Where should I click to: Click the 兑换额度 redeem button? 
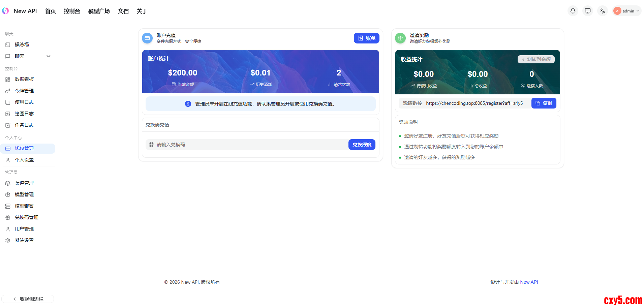point(362,145)
